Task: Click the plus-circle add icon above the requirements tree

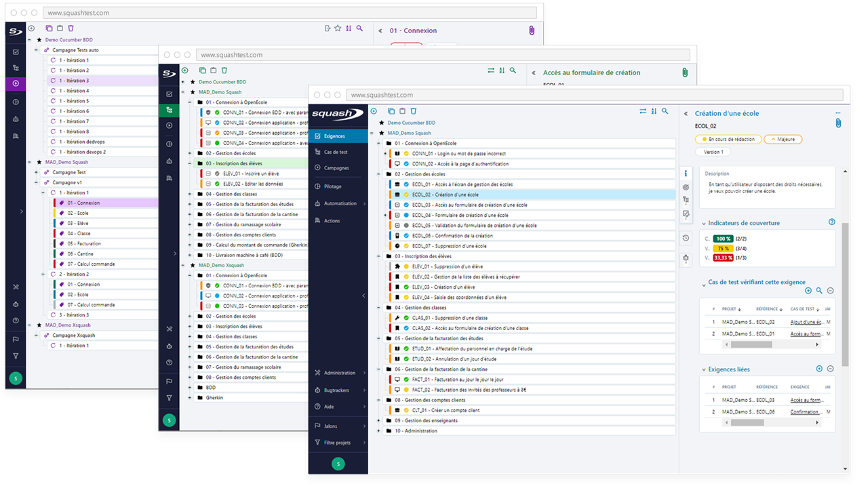Action: point(374,111)
